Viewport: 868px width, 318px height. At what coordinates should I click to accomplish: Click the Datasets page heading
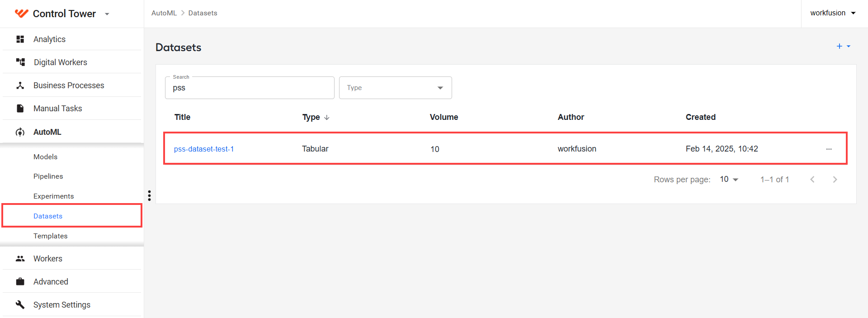tap(179, 47)
